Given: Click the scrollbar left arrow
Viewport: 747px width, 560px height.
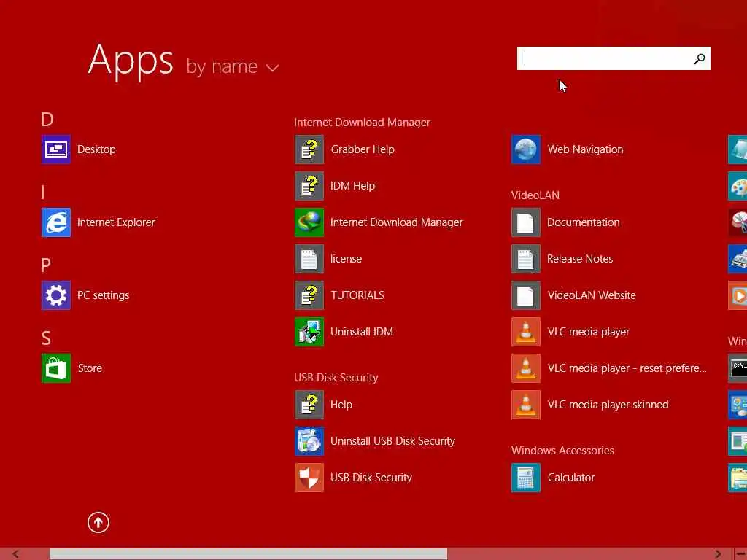Looking at the screenshot, I should click(15, 554).
